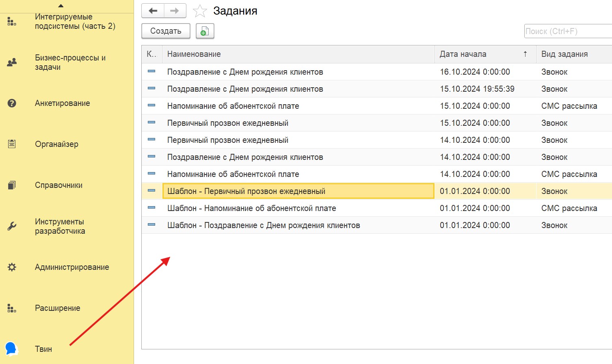The image size is (612, 364).
Task: Open the Справочники section
Action: [58, 185]
